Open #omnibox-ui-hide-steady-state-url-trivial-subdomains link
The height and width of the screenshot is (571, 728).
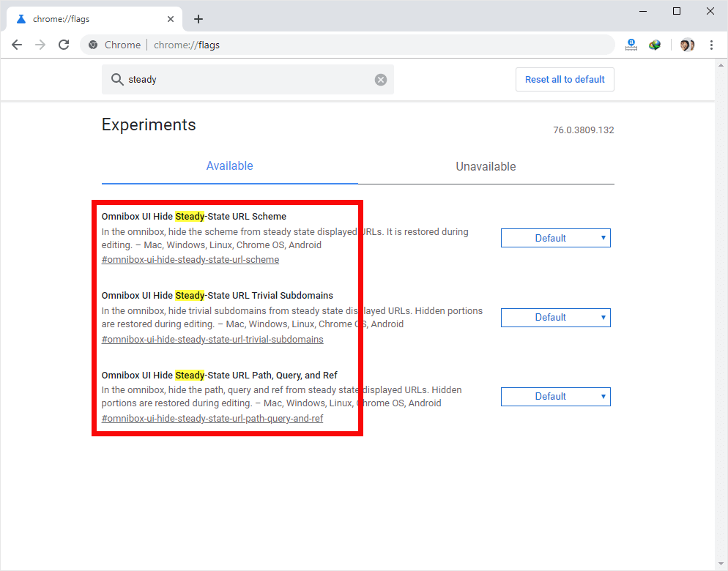(212, 340)
